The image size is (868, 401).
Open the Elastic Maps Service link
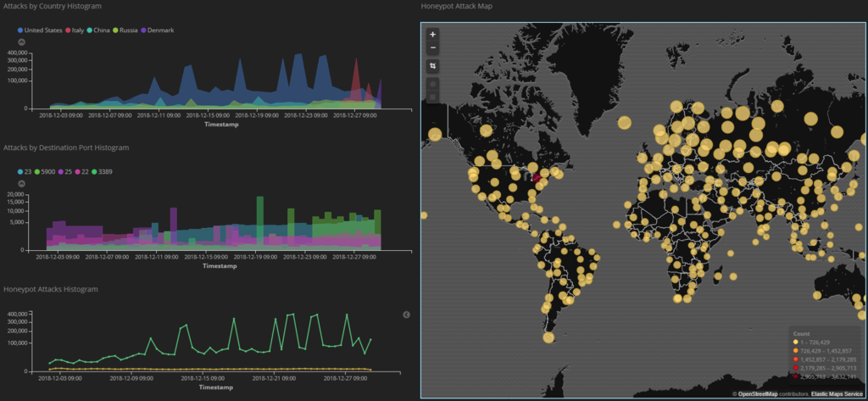point(837,394)
